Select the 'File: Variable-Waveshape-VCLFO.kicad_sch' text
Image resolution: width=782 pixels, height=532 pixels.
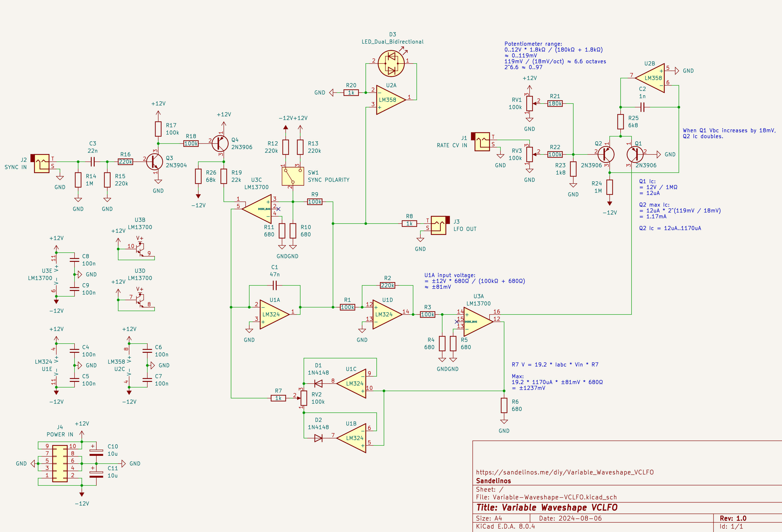pyautogui.click(x=547, y=497)
